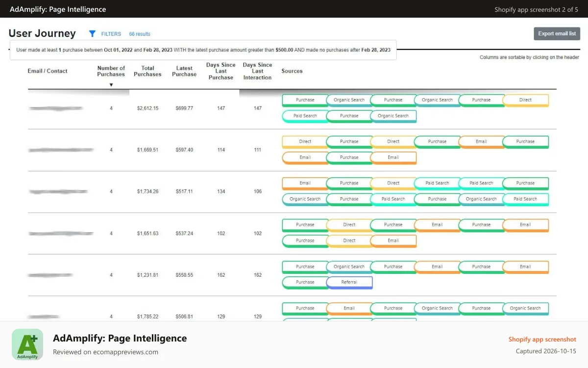Screen dimensions: 588x368
Task: Click the 66 results count
Action: 140,34
